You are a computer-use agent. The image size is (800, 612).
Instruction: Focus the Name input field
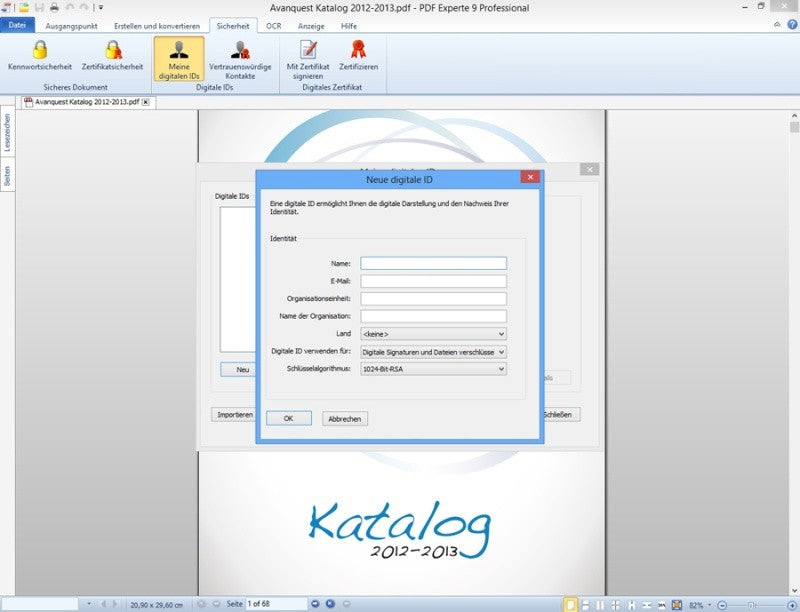point(433,263)
